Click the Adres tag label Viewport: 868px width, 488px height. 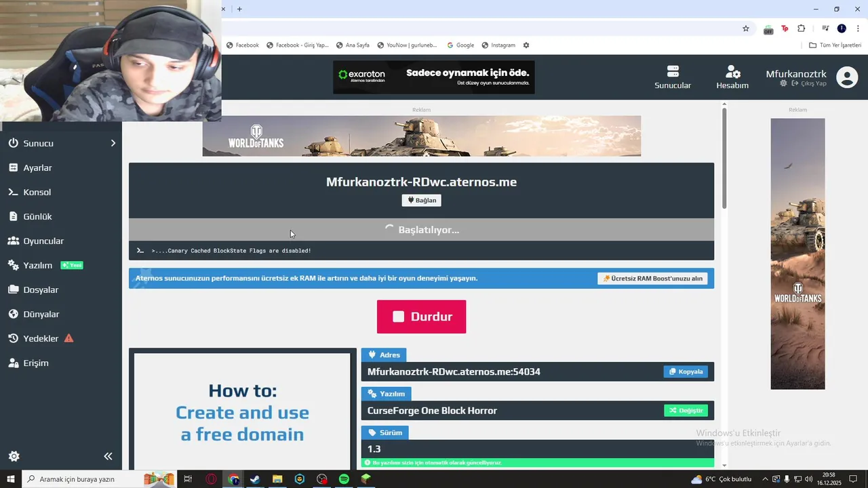pos(384,354)
